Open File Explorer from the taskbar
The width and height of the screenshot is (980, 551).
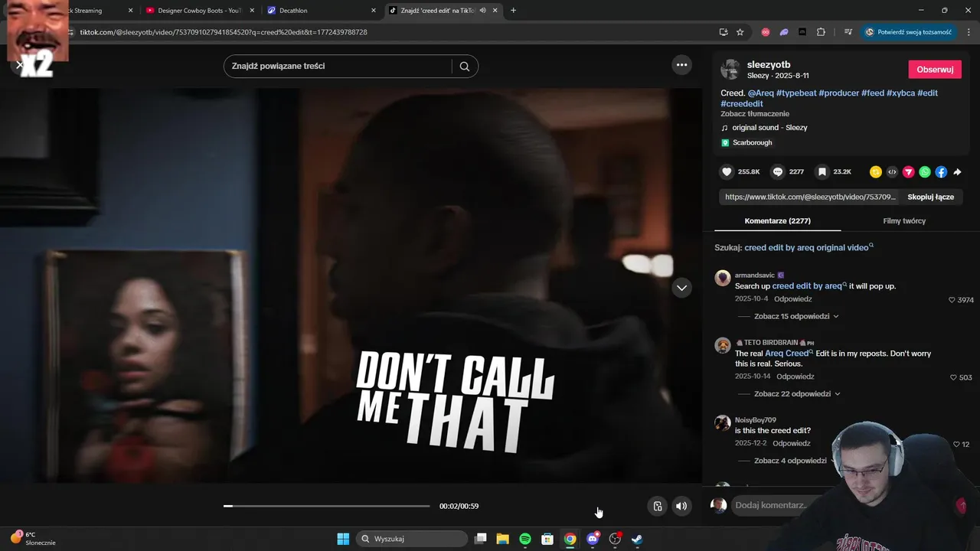[x=503, y=539]
